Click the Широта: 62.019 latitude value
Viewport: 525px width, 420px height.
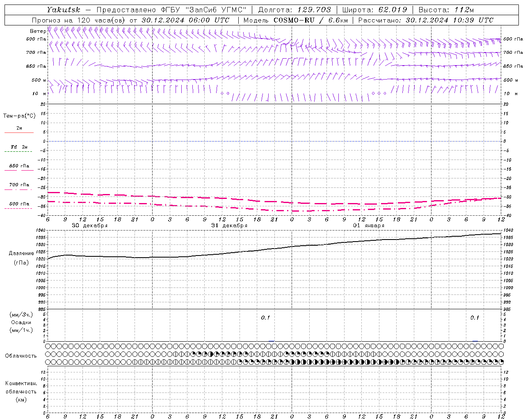(374, 10)
